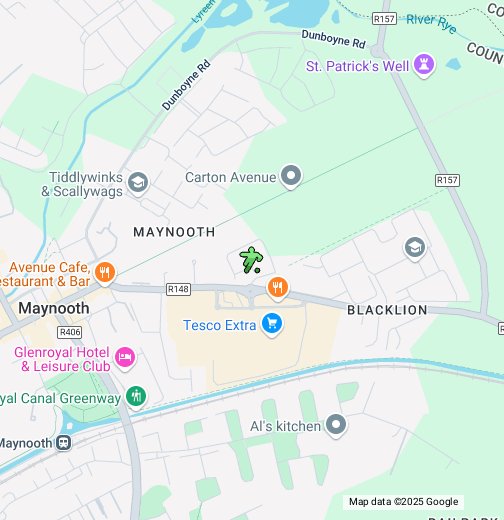This screenshot has width=504, height=520.
Task: Click the Glenroyal Hotel & Leisure Club label
Action: click(x=62, y=359)
